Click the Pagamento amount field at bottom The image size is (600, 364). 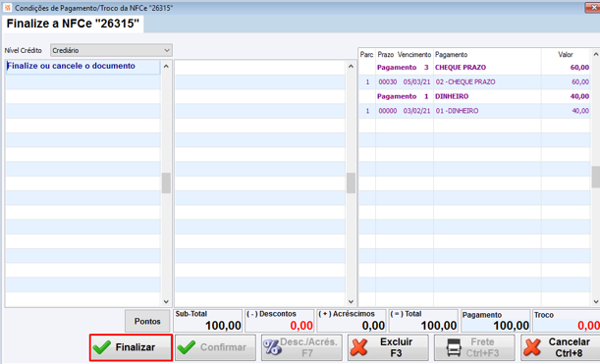pos(496,321)
